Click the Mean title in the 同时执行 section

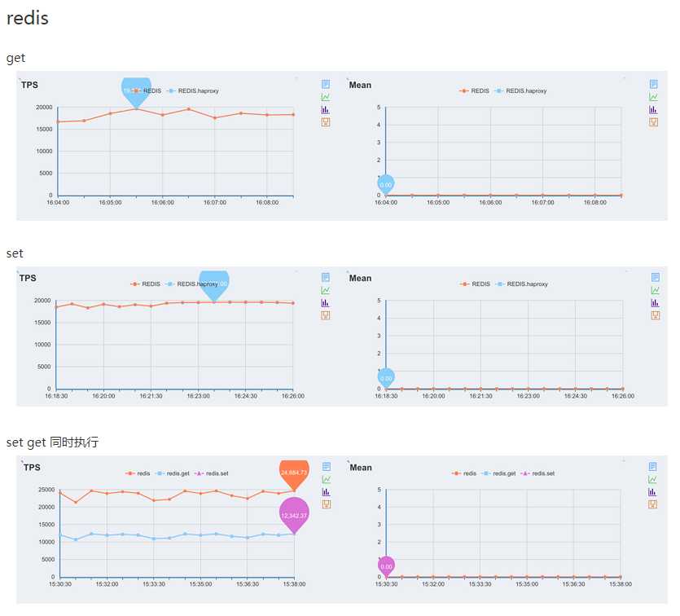[x=361, y=467]
